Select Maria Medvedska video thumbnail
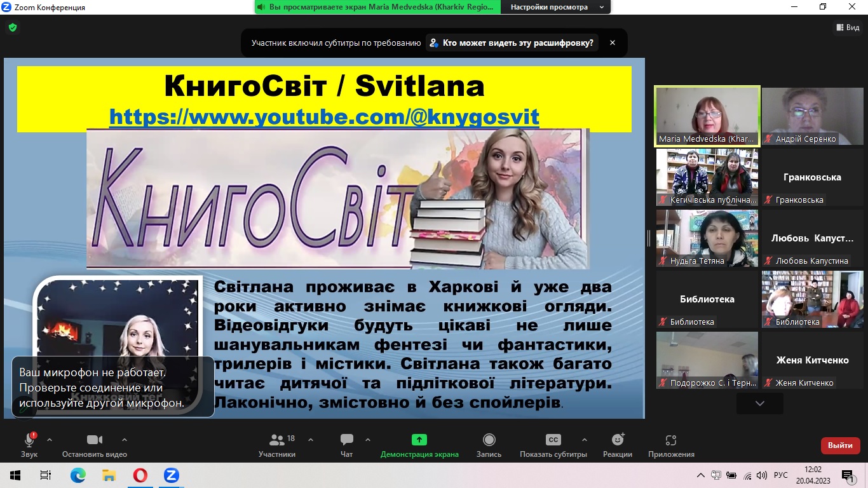Image resolution: width=868 pixels, height=488 pixels. point(707,116)
